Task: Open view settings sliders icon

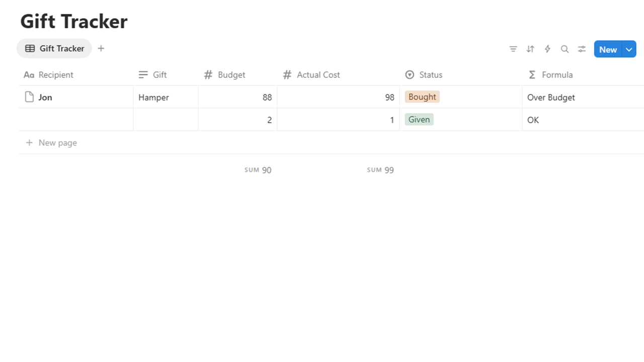Action: tap(582, 49)
